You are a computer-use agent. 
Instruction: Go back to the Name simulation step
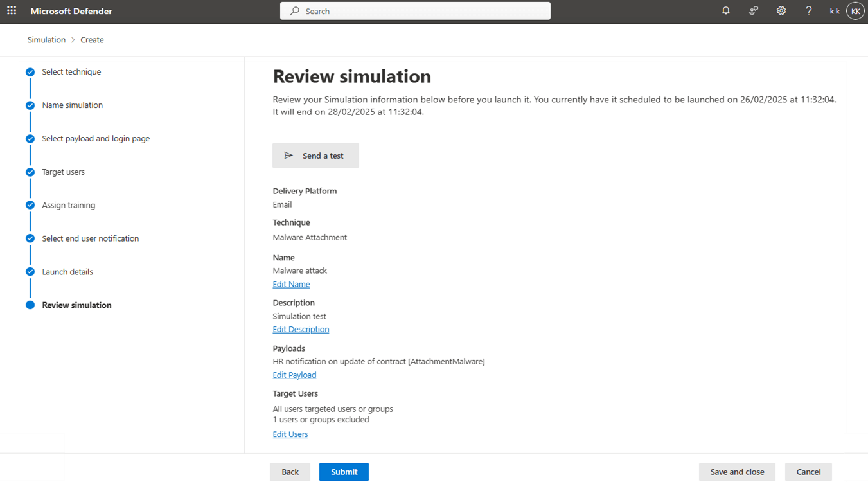point(72,105)
